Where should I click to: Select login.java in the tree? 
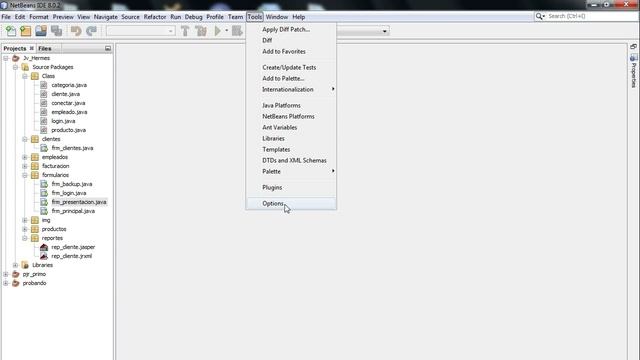[x=63, y=121]
